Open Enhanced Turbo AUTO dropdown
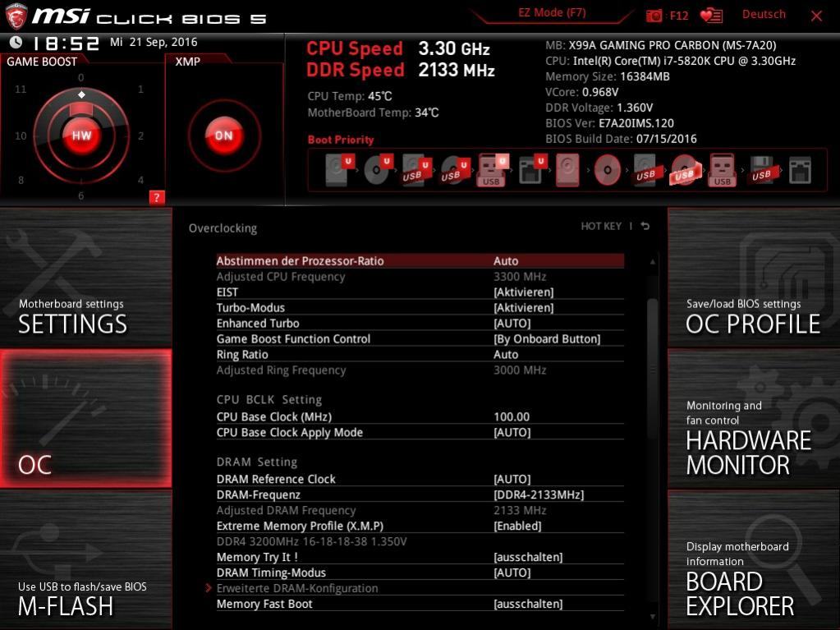This screenshot has width=840, height=630. [512, 323]
